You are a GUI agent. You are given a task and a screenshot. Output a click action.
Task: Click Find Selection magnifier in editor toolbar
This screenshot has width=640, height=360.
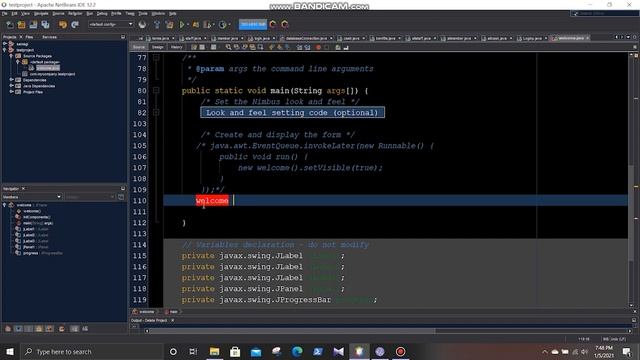(x=229, y=47)
